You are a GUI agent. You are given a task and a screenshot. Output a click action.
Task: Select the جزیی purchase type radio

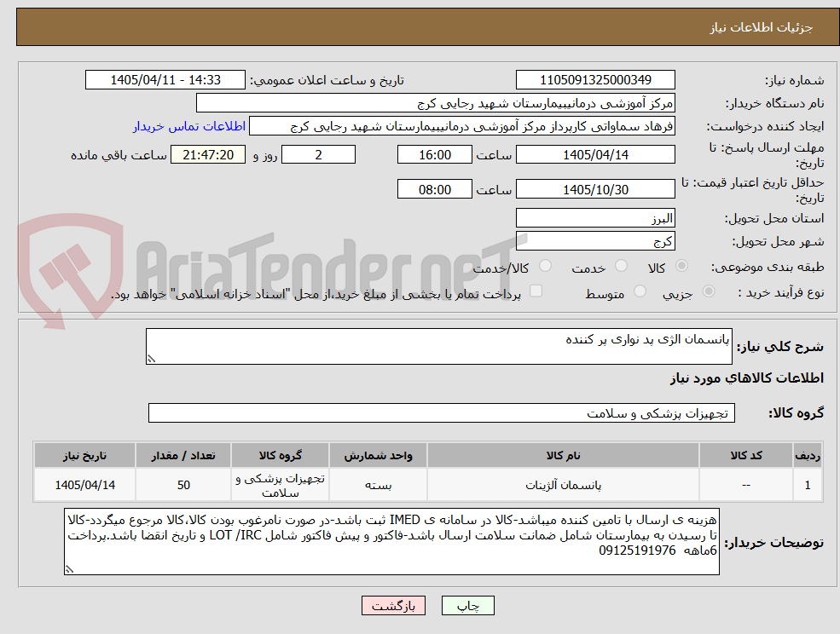coord(708,291)
